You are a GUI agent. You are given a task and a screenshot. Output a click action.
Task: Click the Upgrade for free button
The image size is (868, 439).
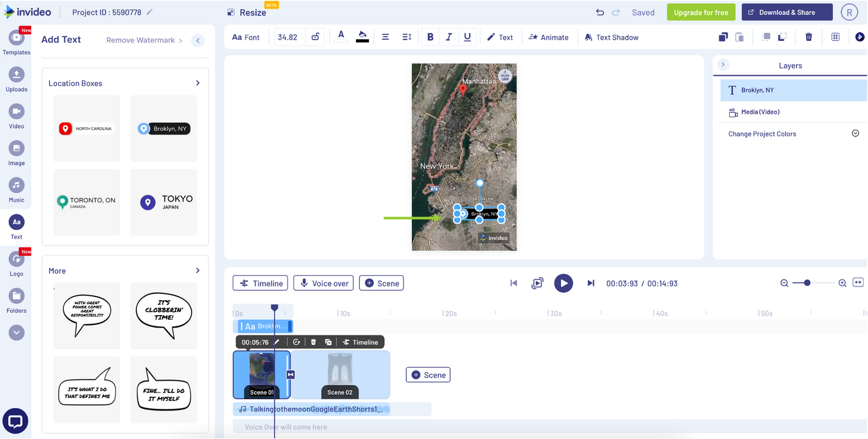701,12
